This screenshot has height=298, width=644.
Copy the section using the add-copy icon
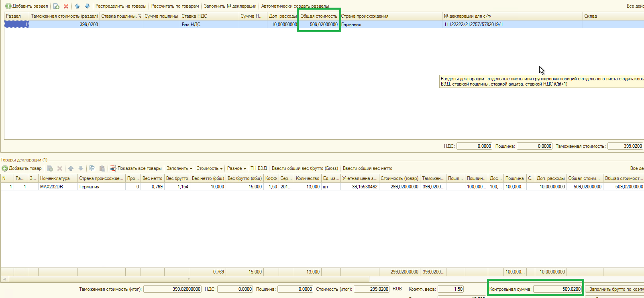pos(56,6)
